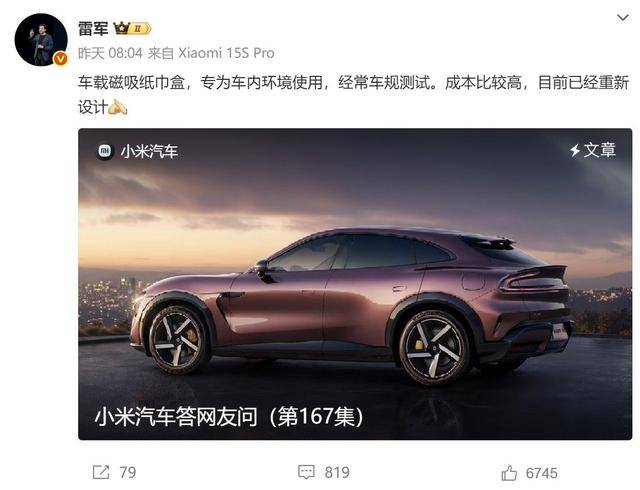Screen dimensions: 640x490
Task: Click the lightning bolt article icon
Action: pos(575,150)
